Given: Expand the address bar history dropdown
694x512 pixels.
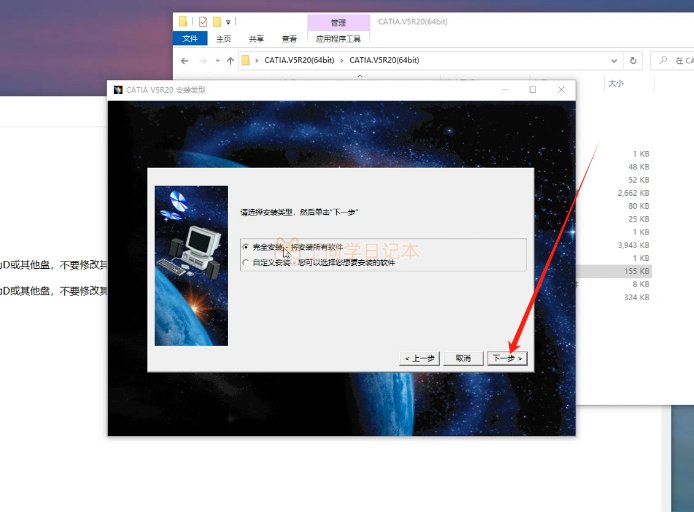Looking at the screenshot, I should click(x=614, y=61).
